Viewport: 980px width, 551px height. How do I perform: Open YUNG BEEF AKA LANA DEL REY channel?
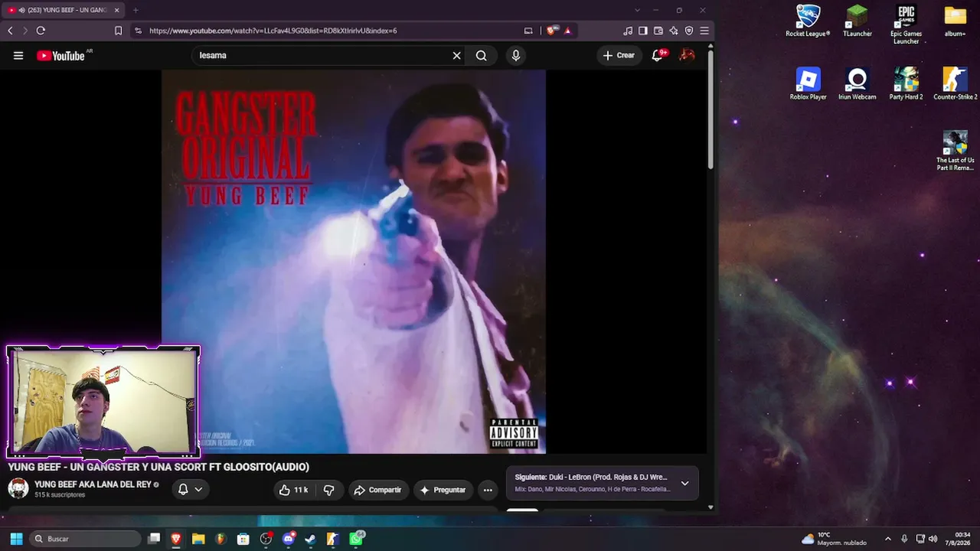[93, 484]
